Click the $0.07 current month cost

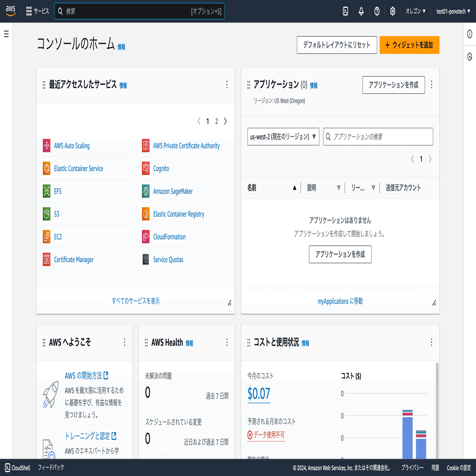[x=259, y=394]
